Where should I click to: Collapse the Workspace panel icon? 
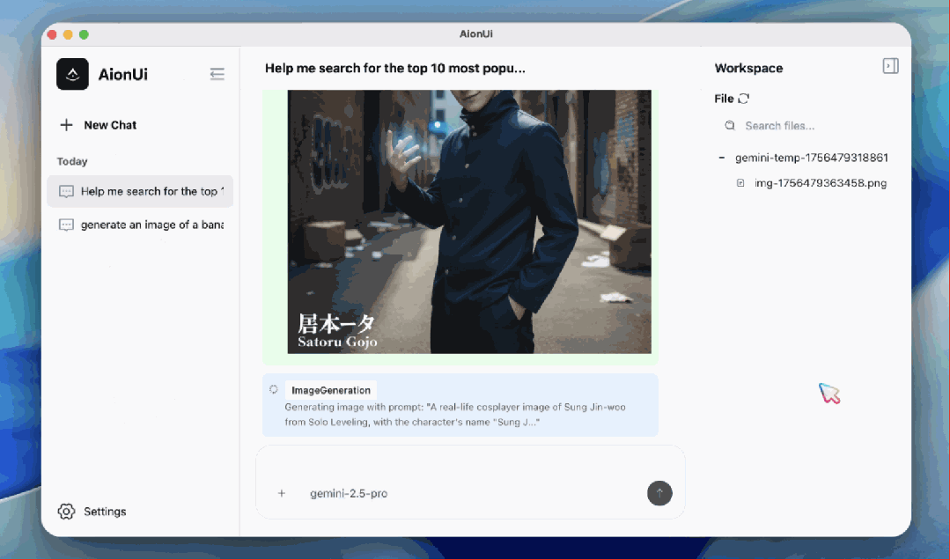click(891, 65)
